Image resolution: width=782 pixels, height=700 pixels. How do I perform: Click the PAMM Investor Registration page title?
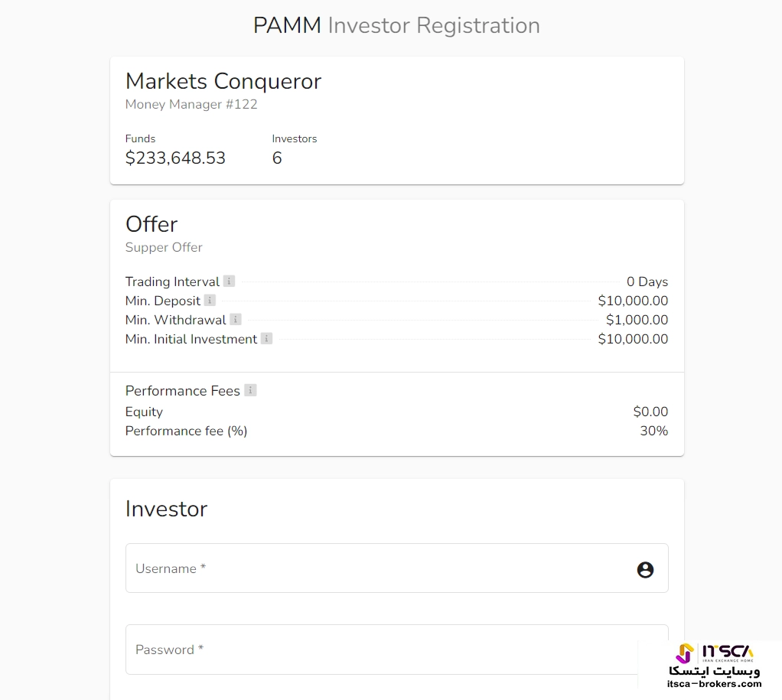(396, 25)
